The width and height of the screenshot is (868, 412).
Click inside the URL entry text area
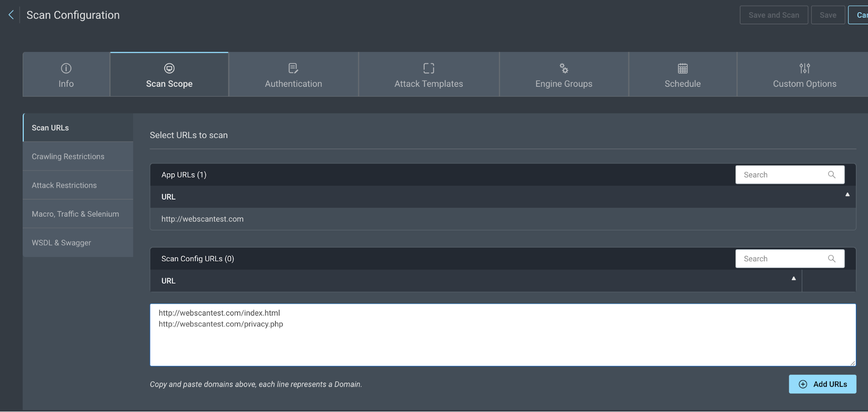tap(502, 343)
